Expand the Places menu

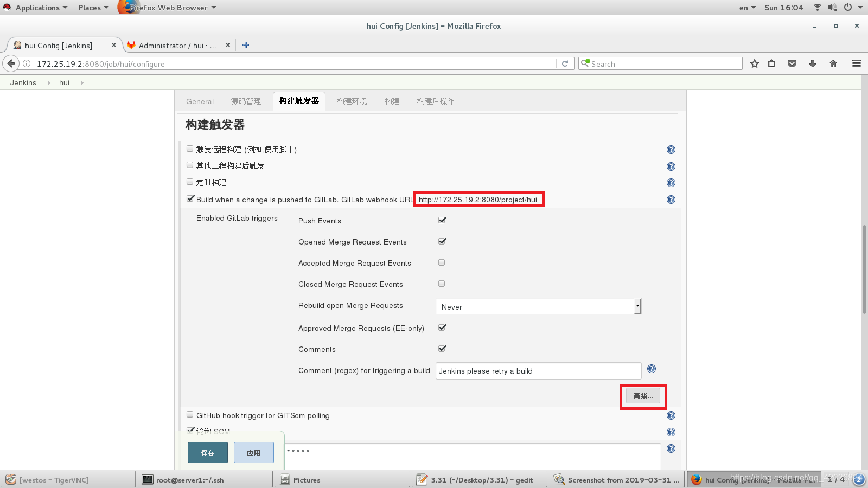click(x=93, y=8)
